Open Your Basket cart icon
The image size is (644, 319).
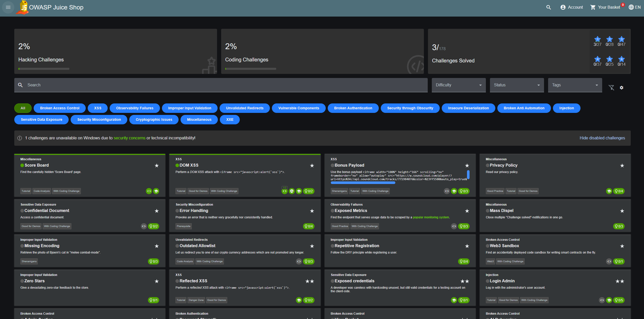pos(607,7)
